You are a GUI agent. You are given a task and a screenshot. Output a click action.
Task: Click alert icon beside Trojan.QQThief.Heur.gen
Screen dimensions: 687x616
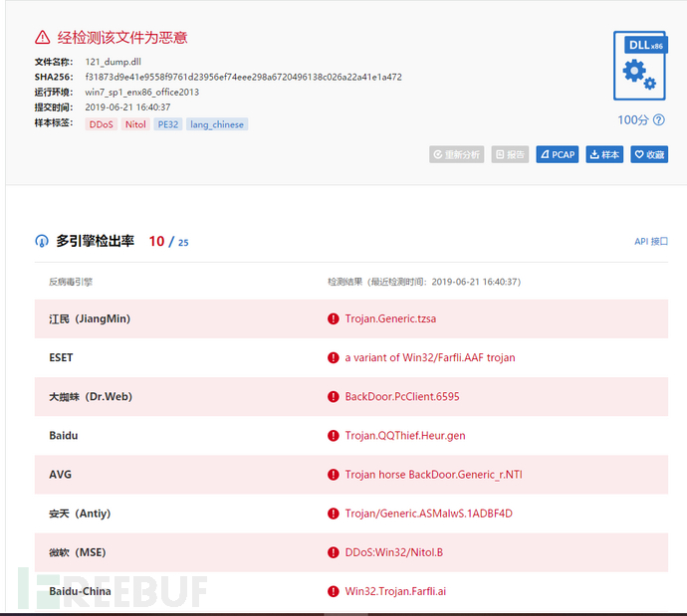333,436
